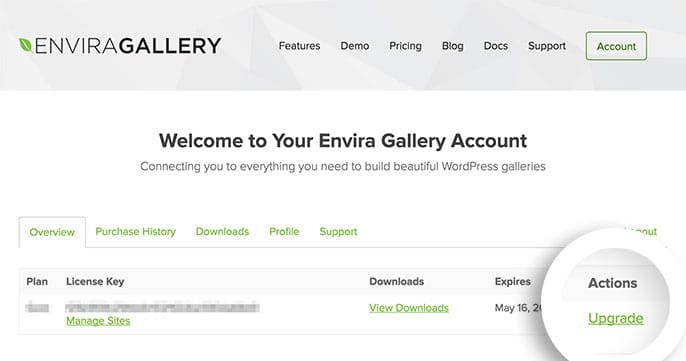Open the Docs navigation link

496,46
